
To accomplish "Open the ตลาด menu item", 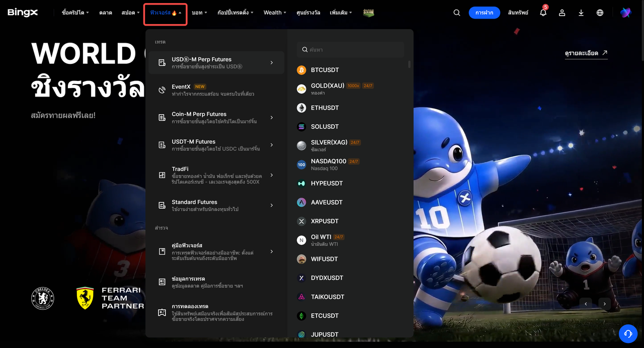I will [x=106, y=13].
